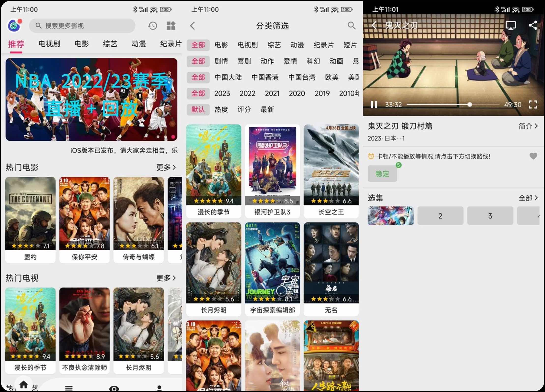The width and height of the screenshot is (545, 392).
Task: Click the video progress slider knob
Action: pos(470,104)
